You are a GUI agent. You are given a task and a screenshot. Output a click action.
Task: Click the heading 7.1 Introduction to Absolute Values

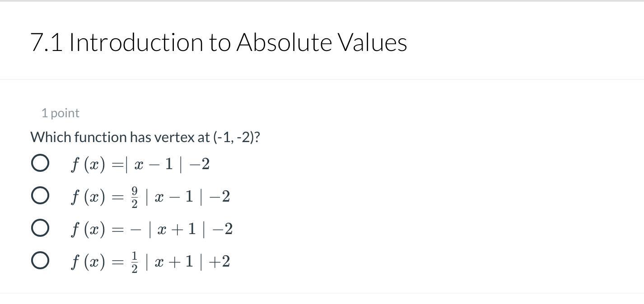coord(219,42)
